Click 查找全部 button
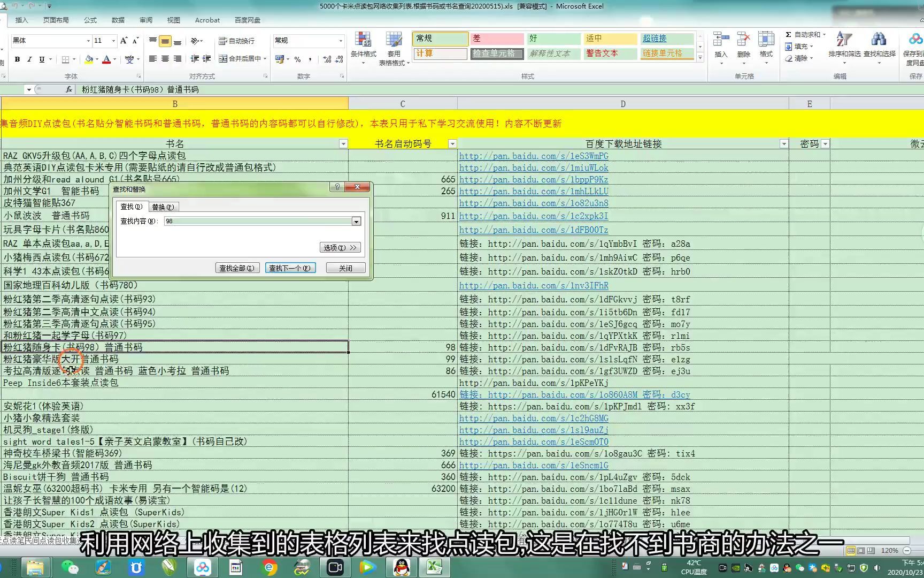 click(x=237, y=268)
